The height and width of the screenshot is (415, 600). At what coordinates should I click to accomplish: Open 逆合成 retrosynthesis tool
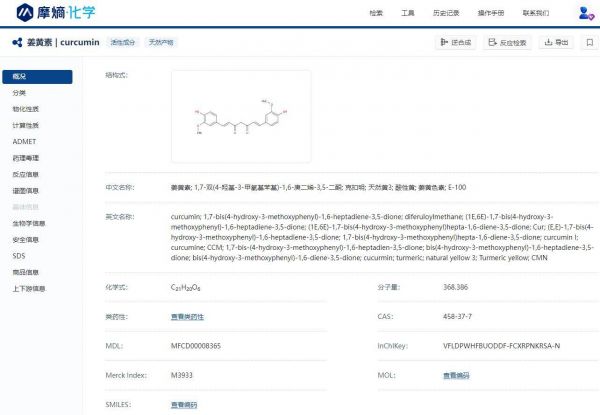(x=455, y=43)
